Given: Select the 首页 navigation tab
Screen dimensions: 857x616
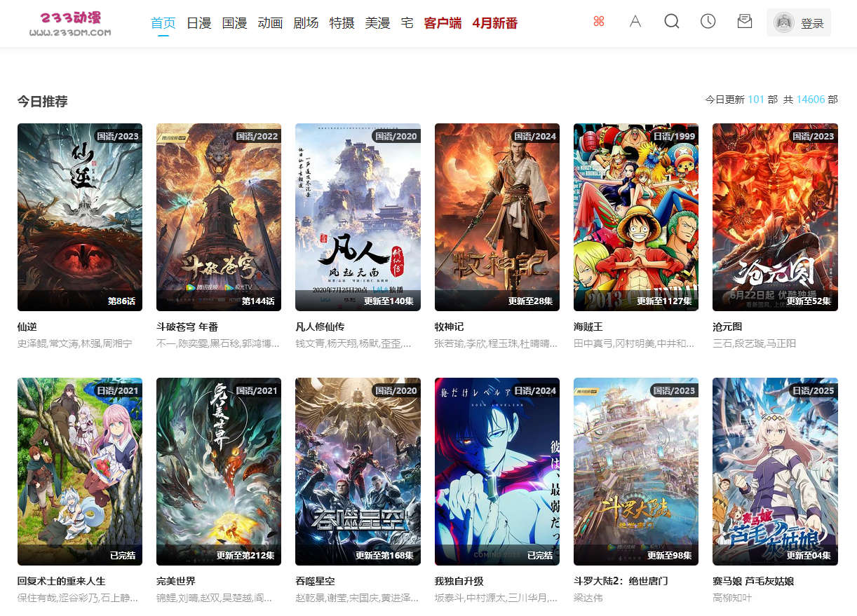Looking at the screenshot, I should click(163, 23).
